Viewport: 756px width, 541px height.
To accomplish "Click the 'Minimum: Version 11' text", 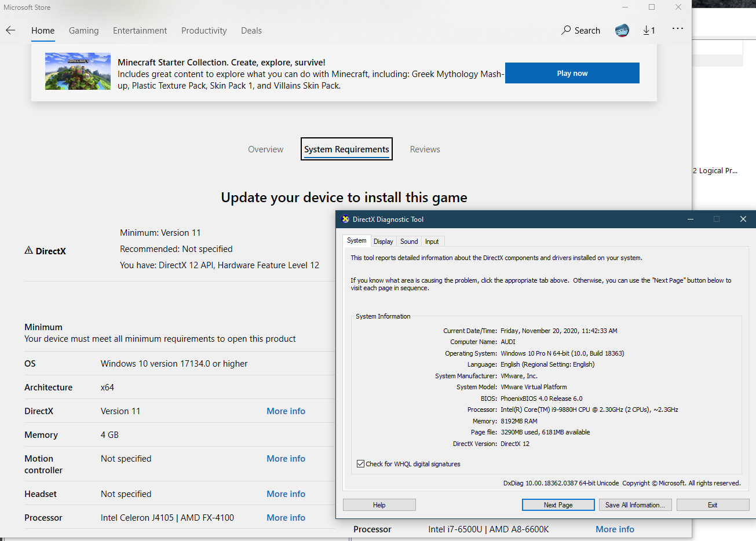I will (160, 233).
